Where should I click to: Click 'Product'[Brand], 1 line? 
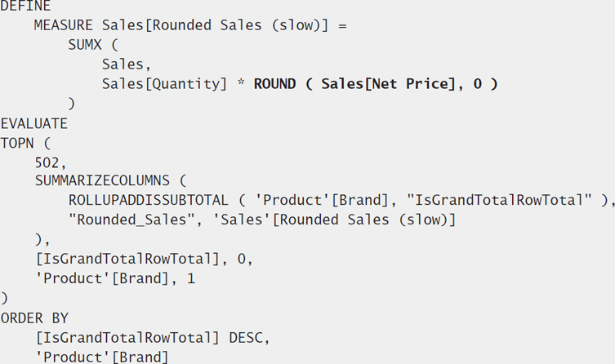[115, 278]
